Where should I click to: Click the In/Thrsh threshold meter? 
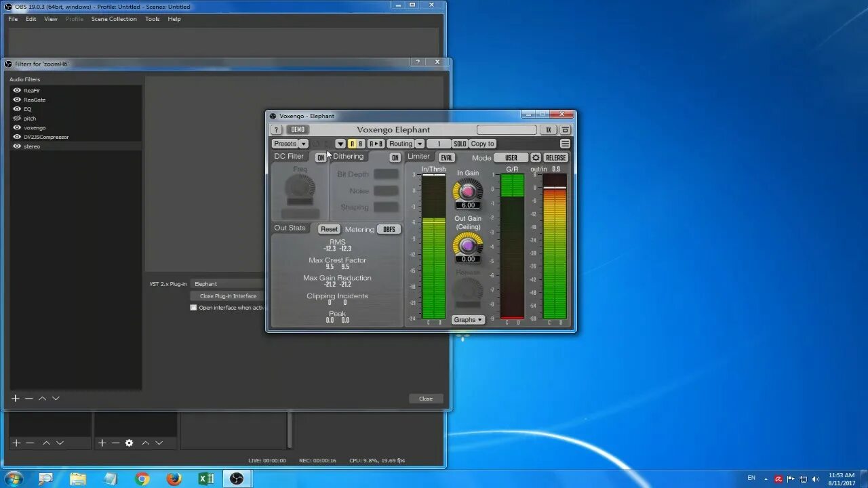[x=433, y=246]
